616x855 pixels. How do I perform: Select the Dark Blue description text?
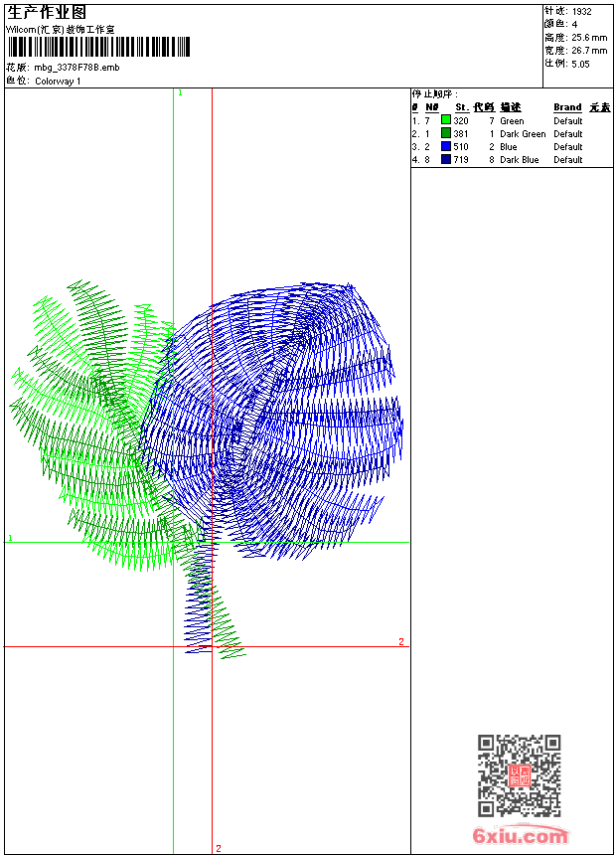(x=520, y=159)
